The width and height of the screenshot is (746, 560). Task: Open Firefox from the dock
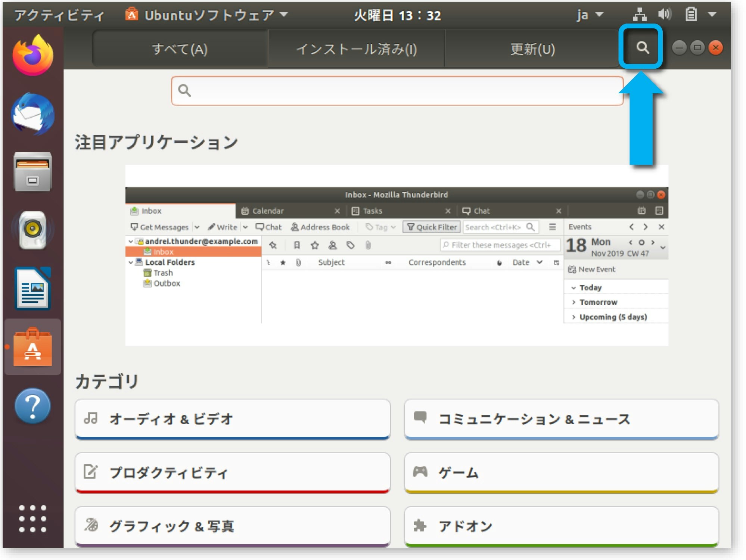[32, 55]
